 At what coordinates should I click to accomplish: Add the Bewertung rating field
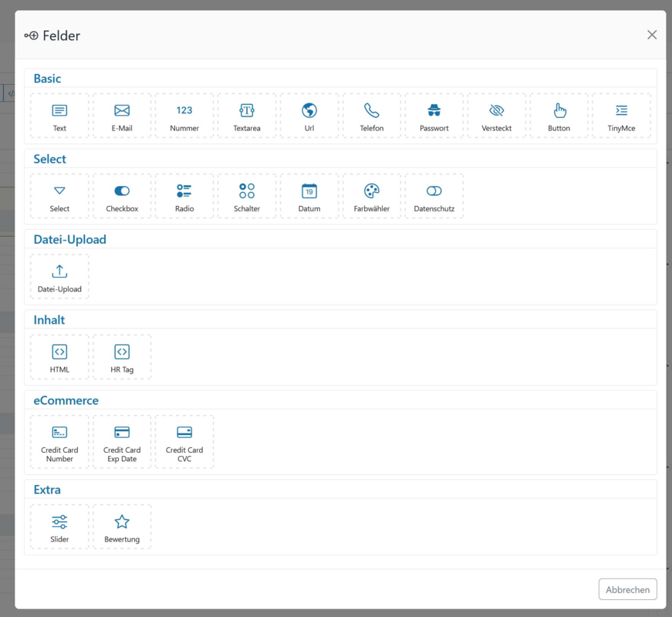coord(122,527)
